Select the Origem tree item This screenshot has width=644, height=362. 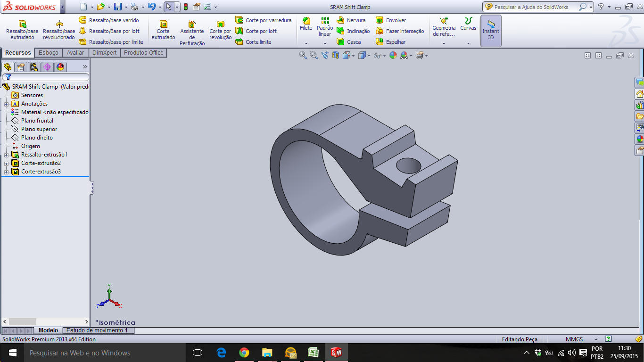coord(31,146)
